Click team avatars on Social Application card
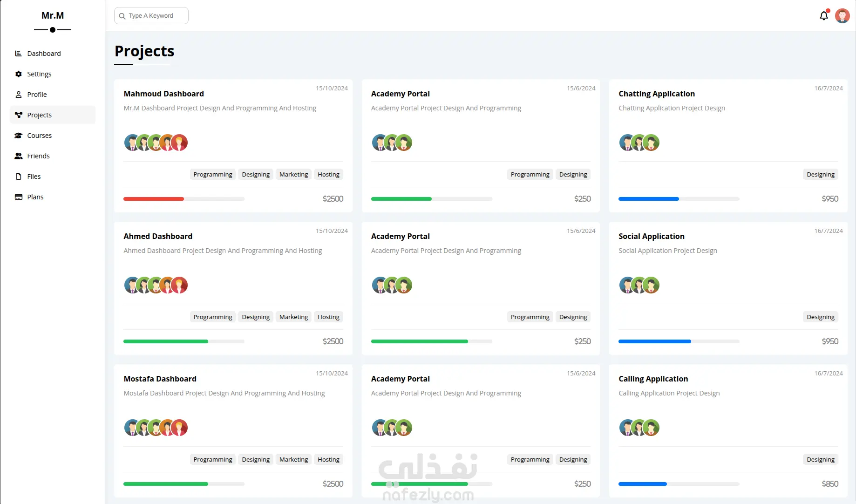This screenshot has width=856, height=504. click(x=639, y=285)
